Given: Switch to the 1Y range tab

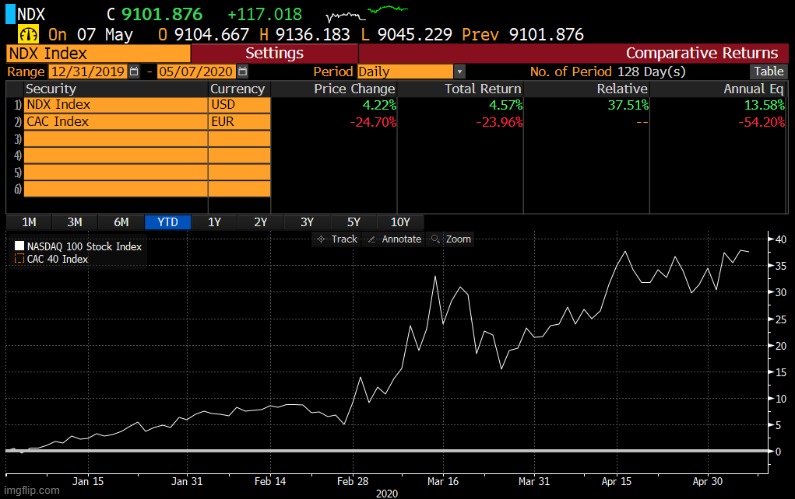Looking at the screenshot, I should click(x=214, y=222).
